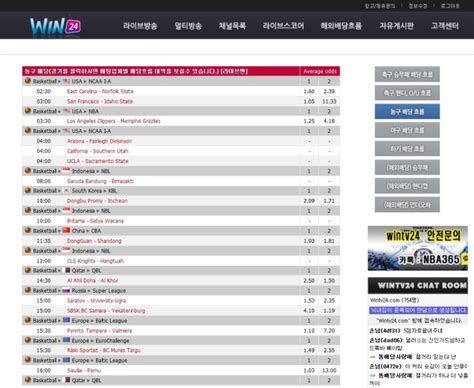Open the 해외배당흐름 menu
Image resolution: width=474 pixels, height=388 pixels.
click(341, 26)
